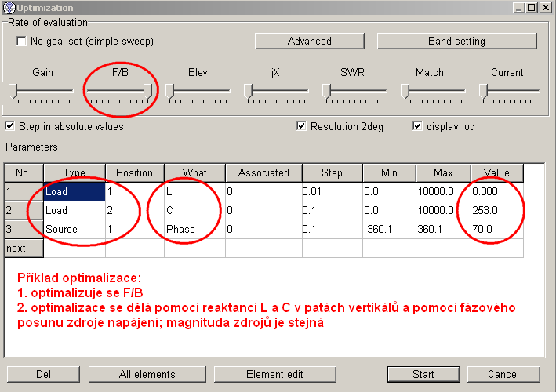Click the F/B slider handle
Viewport: 556px width, 392px height.
point(147,91)
